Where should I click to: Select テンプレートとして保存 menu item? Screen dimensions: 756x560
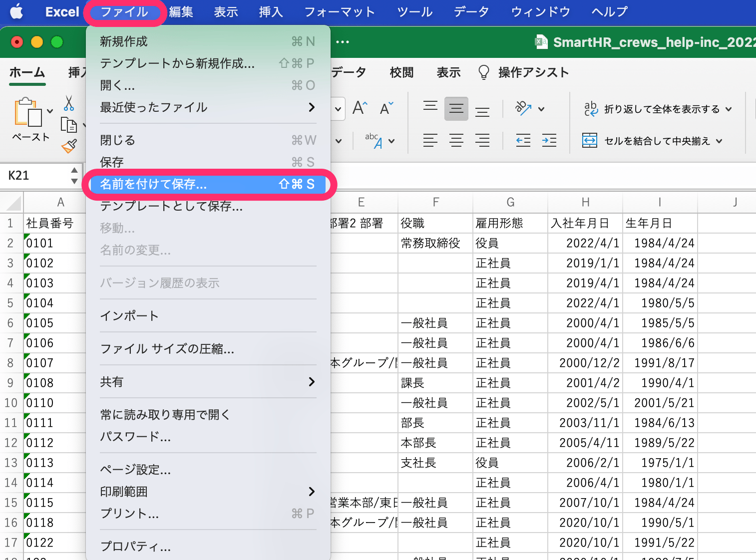tap(208, 206)
